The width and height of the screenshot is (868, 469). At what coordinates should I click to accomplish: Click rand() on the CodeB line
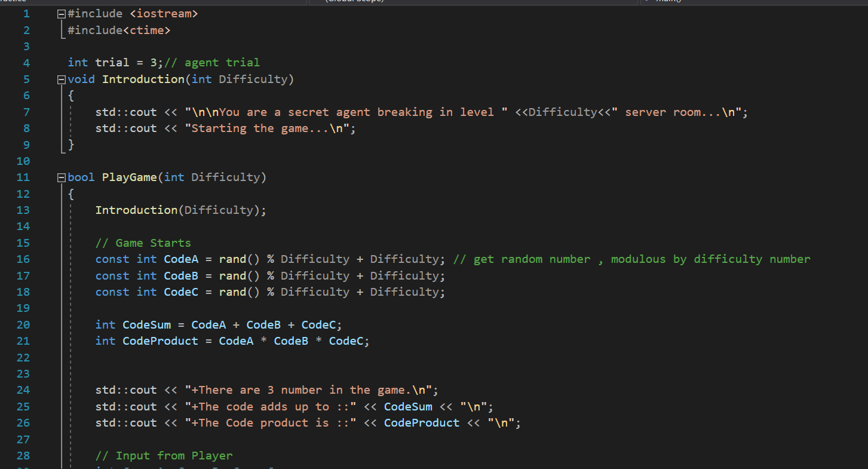[240, 276]
